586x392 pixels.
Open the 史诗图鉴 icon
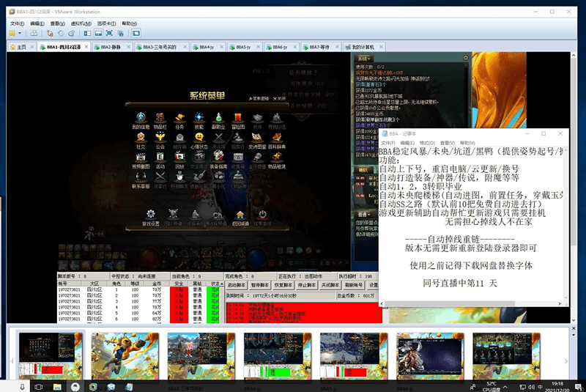click(257, 140)
